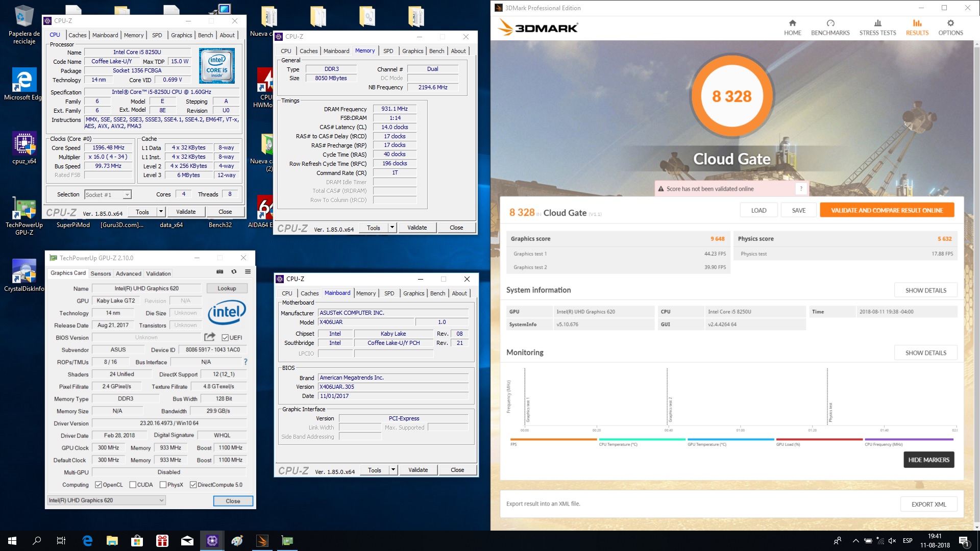This screenshot has height=551, width=980.
Task: Open the Recycle Bin desktop icon
Action: coord(24,24)
